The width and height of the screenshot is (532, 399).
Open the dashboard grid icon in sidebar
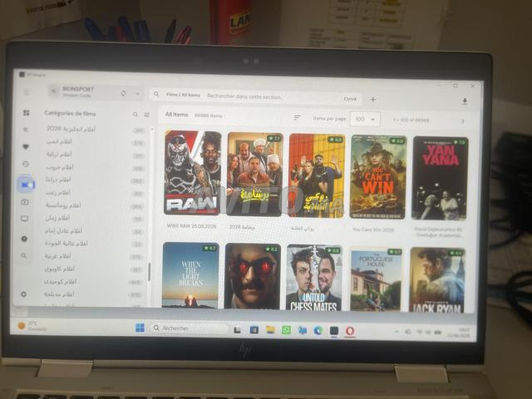pos(26,113)
